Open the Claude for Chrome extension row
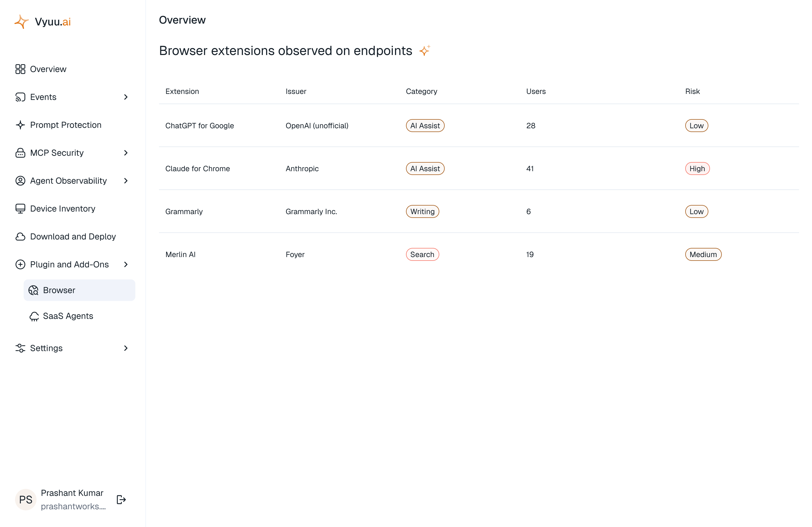Image resolution: width=812 pixels, height=527 pixels. (479, 169)
